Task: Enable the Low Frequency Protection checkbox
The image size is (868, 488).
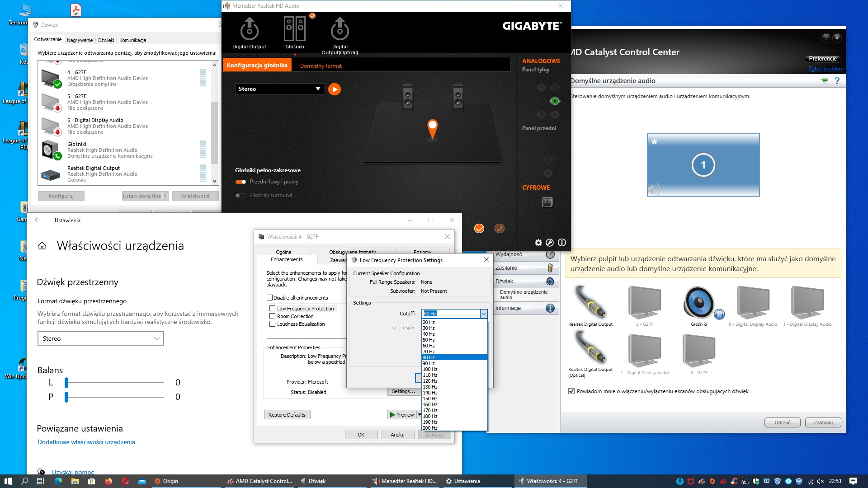Action: click(272, 308)
